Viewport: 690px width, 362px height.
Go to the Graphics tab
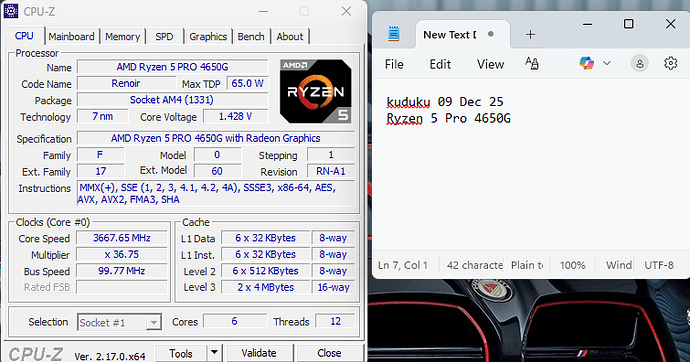pyautogui.click(x=208, y=37)
